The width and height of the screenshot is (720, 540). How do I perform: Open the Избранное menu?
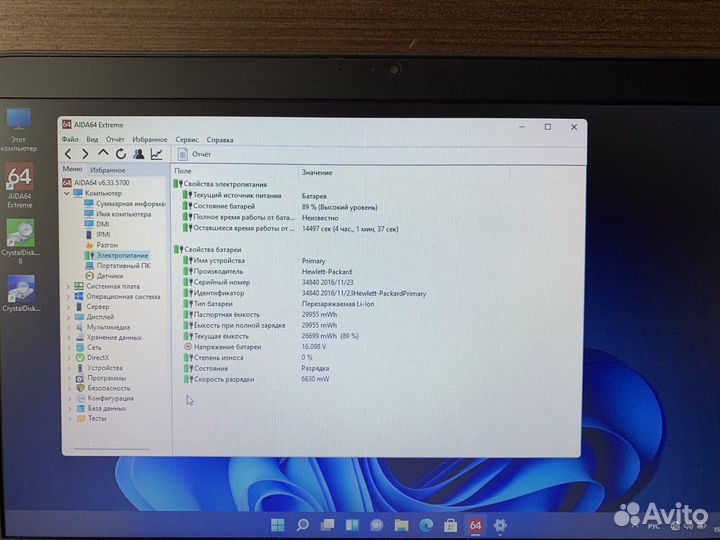(150, 140)
